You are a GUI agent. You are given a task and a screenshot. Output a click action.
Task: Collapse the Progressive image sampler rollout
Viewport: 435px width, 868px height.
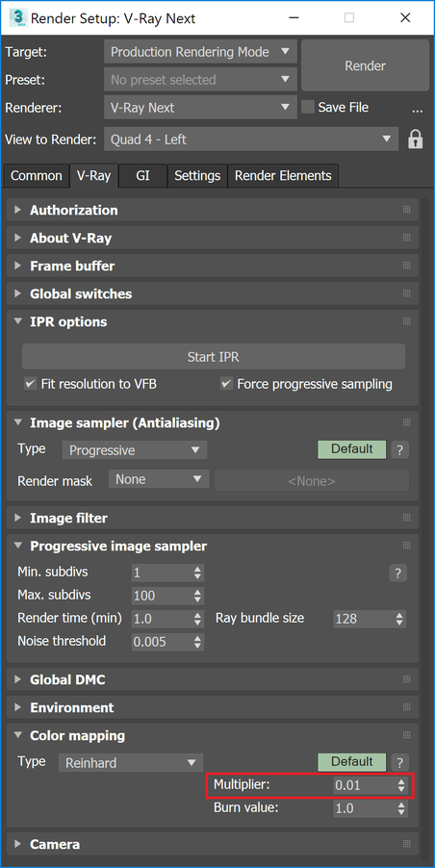tap(17, 546)
